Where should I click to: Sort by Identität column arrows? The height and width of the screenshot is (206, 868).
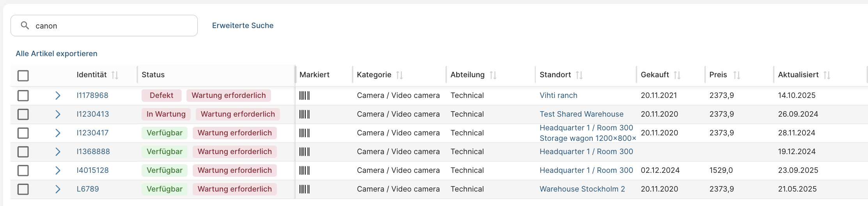[115, 75]
